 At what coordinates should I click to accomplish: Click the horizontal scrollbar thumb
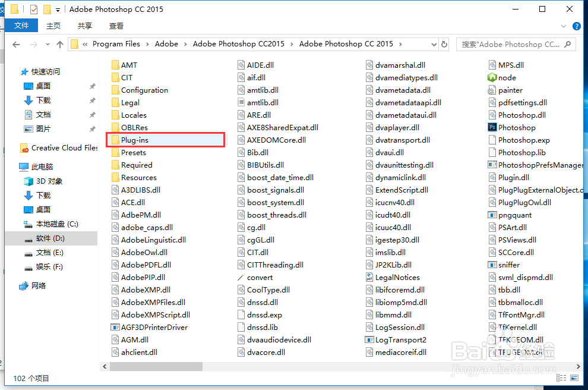coord(156,367)
